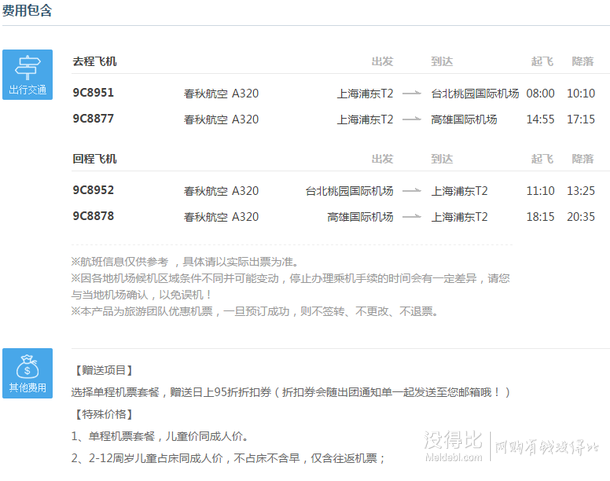This screenshot has height=481, width=610.
Task: Click the route arrow in the 9C8878 row
Action: coord(412,216)
